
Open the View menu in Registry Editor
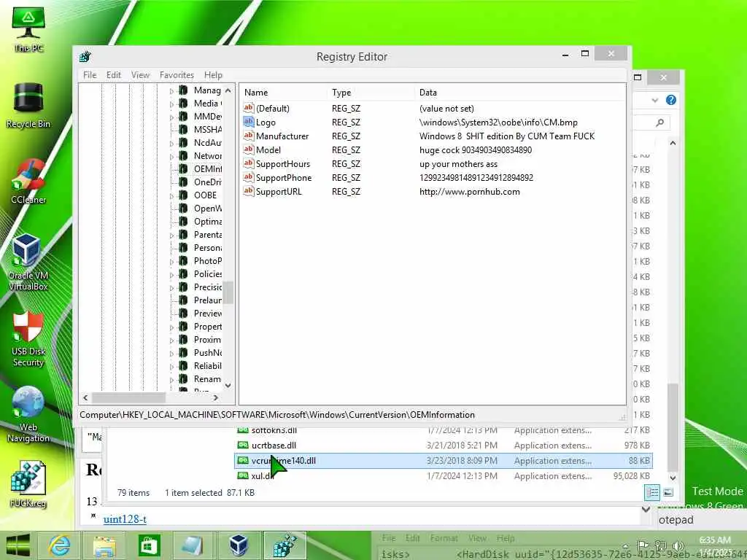tap(140, 75)
